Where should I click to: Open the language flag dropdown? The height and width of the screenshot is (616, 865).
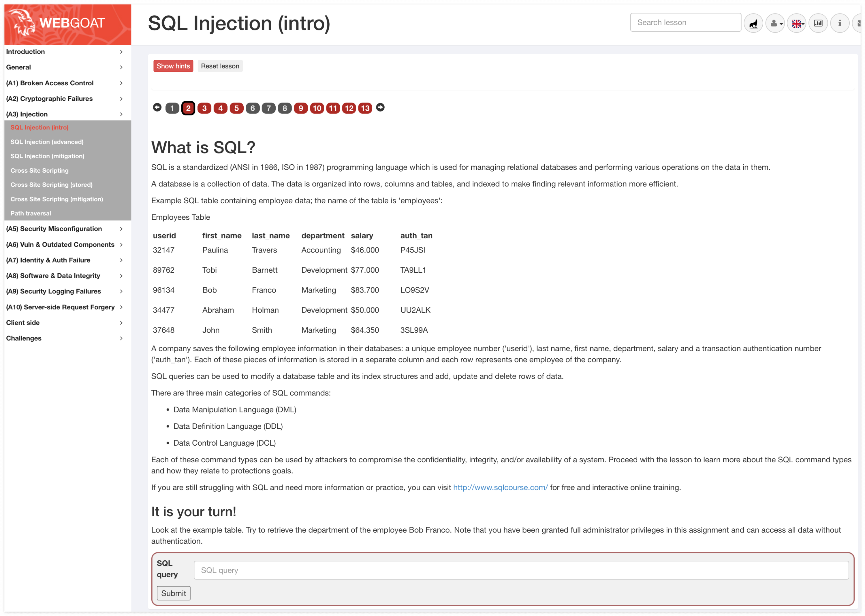(x=797, y=24)
